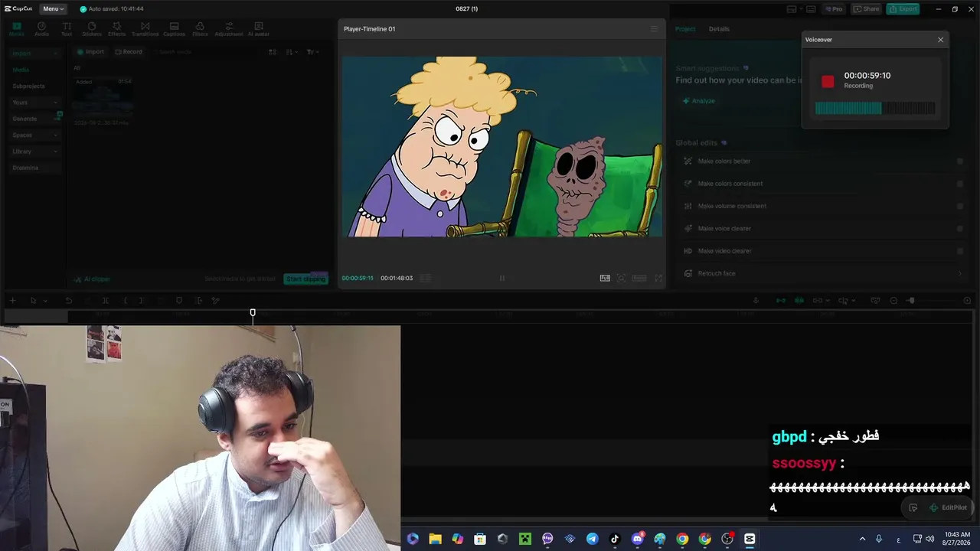Open the EditPilot button
The width and height of the screenshot is (980, 551).
[948, 507]
